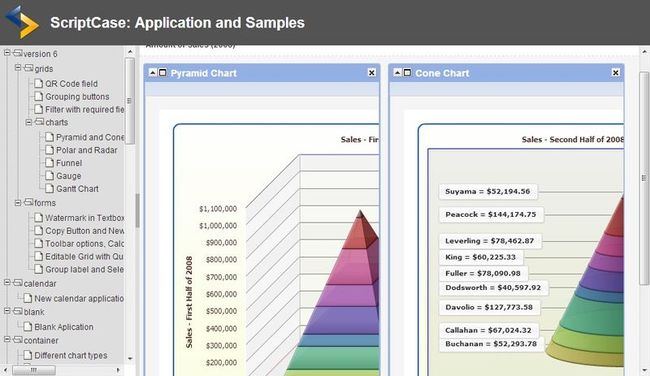
Task: Click the main content vertical scrollbar thumb
Action: (x=644, y=178)
